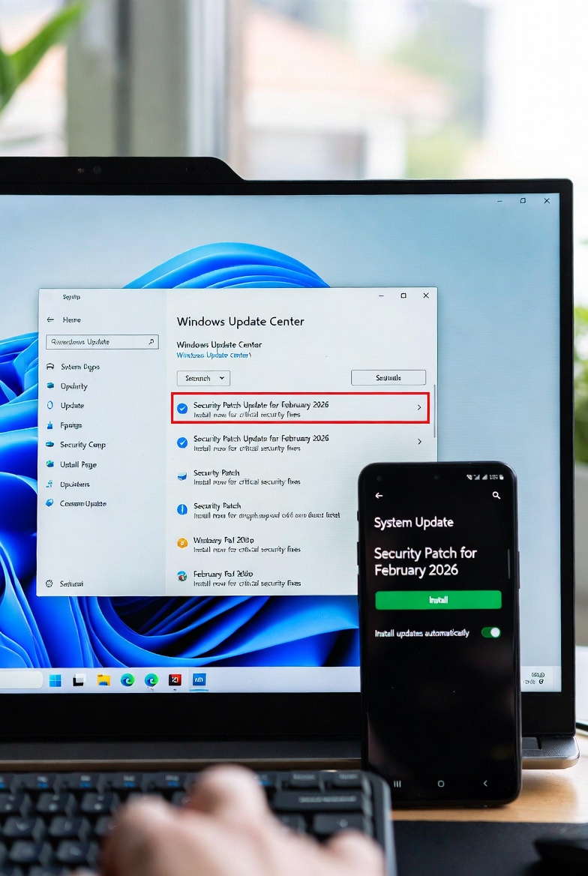Click the oval icon beside the Update sidebar item
588x876 pixels.
[x=50, y=405]
